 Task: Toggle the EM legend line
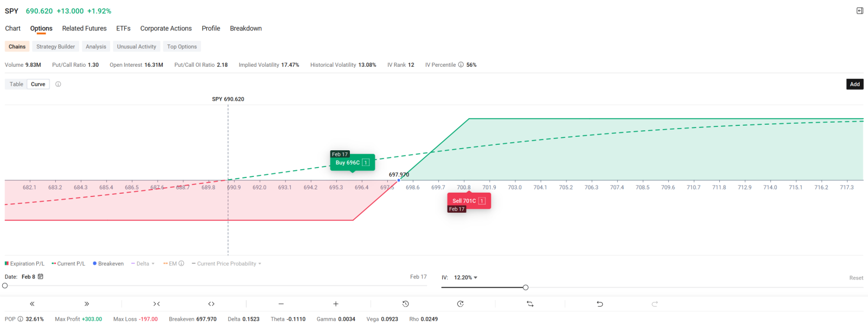pyautogui.click(x=170, y=264)
